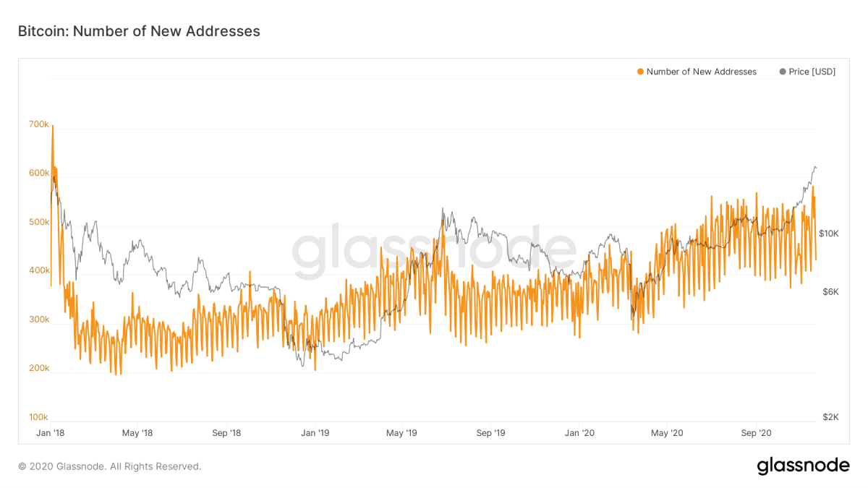Screen dimensions: 868x488
Task: Click the late 2020 peak of the gray price line
Action: tap(814, 167)
